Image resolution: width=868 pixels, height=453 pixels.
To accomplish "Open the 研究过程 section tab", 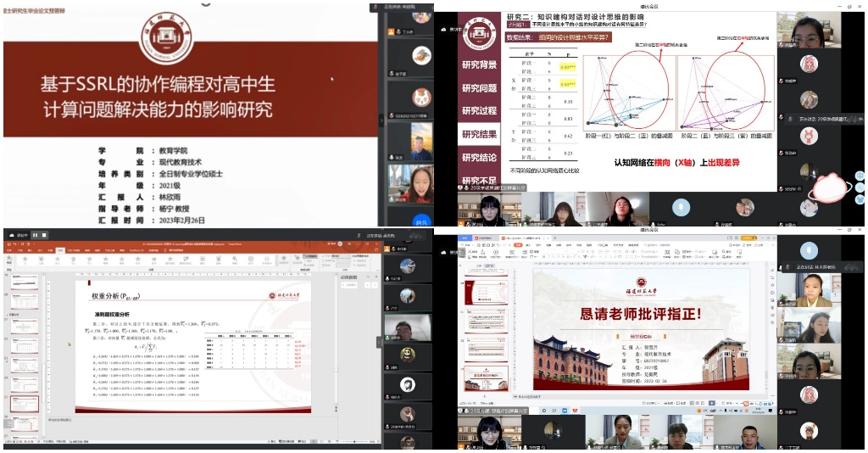I will [479, 111].
